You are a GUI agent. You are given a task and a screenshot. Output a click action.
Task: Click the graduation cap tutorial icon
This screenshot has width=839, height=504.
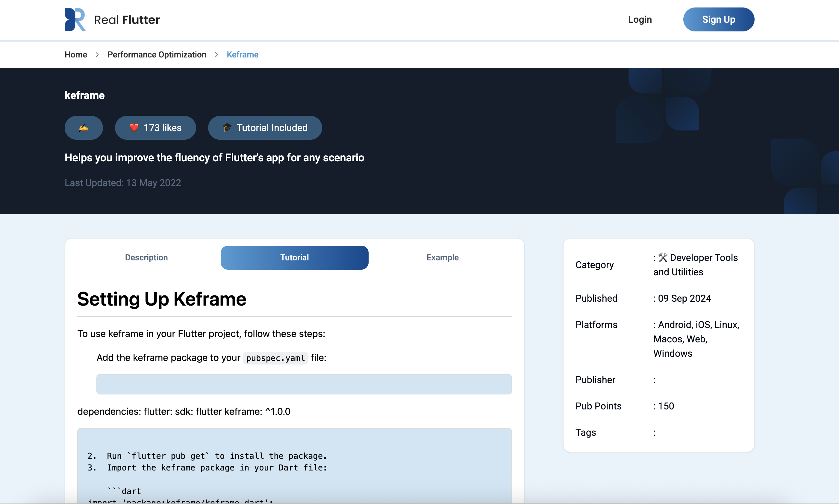coord(227,128)
